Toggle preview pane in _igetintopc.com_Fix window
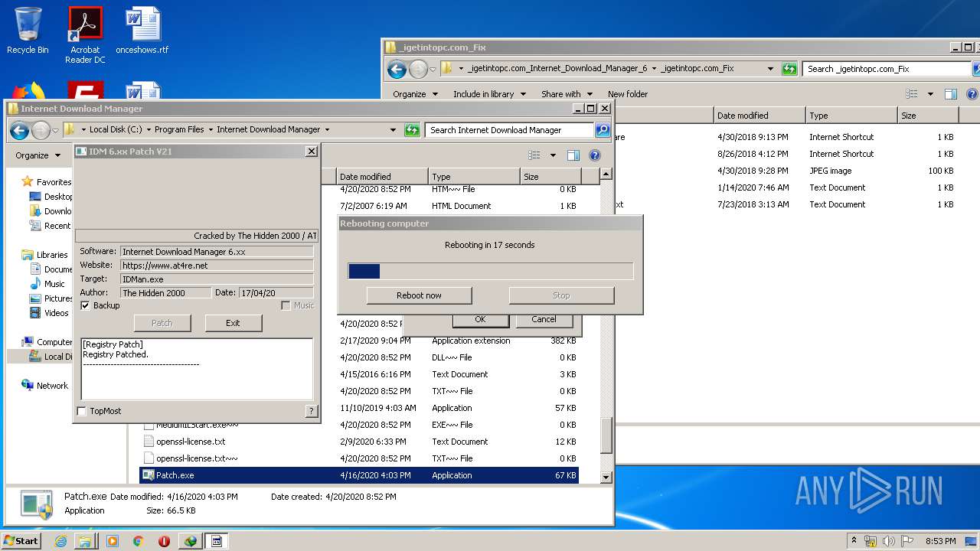 [950, 94]
